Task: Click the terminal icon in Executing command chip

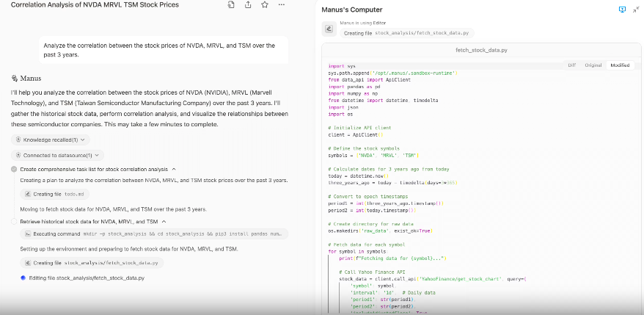Action: pos(28,234)
